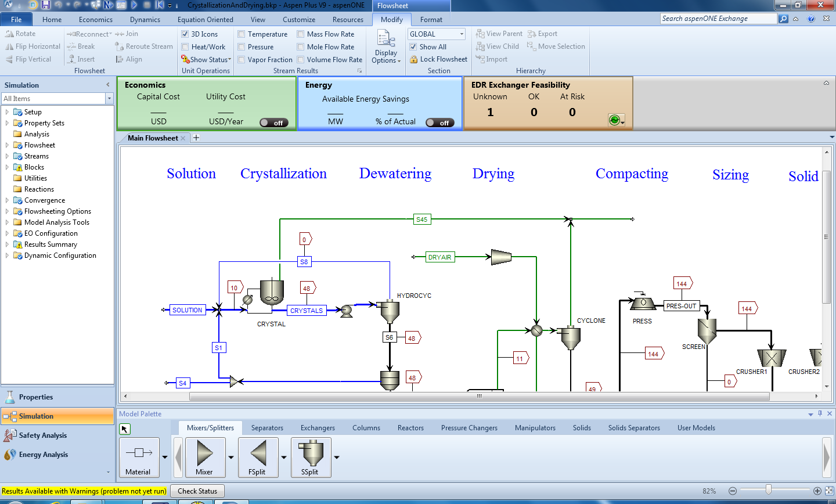The height and width of the screenshot is (504, 836).
Task: Click the Check Status button
Action: (x=197, y=491)
